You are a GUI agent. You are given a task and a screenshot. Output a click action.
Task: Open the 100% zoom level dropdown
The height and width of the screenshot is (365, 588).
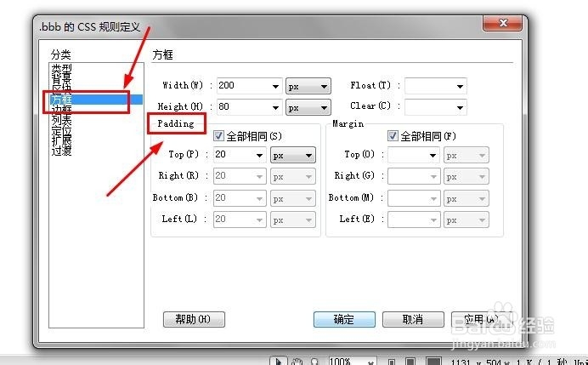point(353,362)
